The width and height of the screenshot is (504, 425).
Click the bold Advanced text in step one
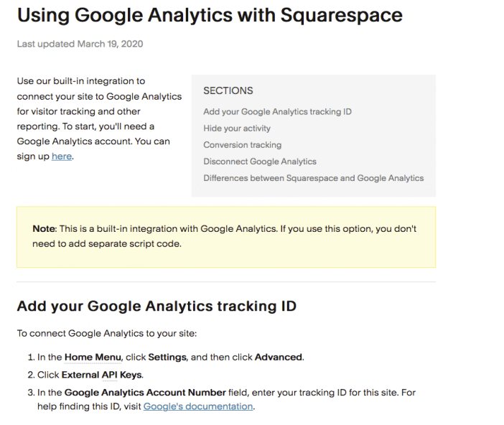coord(279,358)
